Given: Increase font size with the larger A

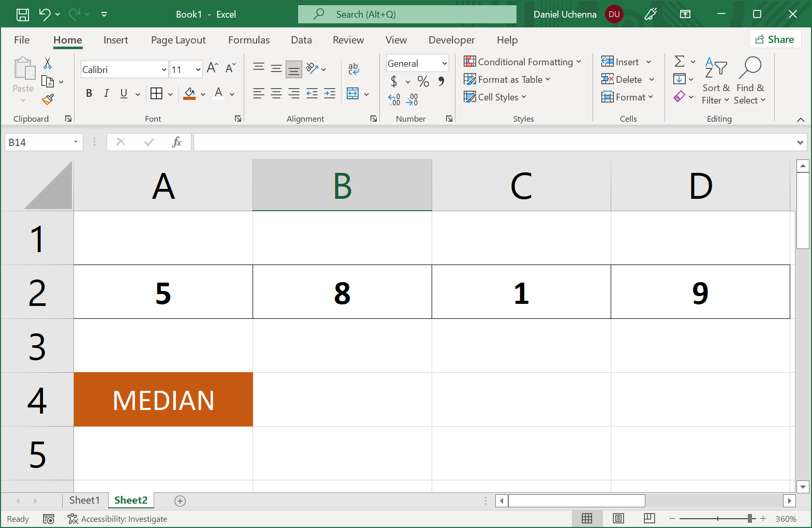Looking at the screenshot, I should pos(212,68).
